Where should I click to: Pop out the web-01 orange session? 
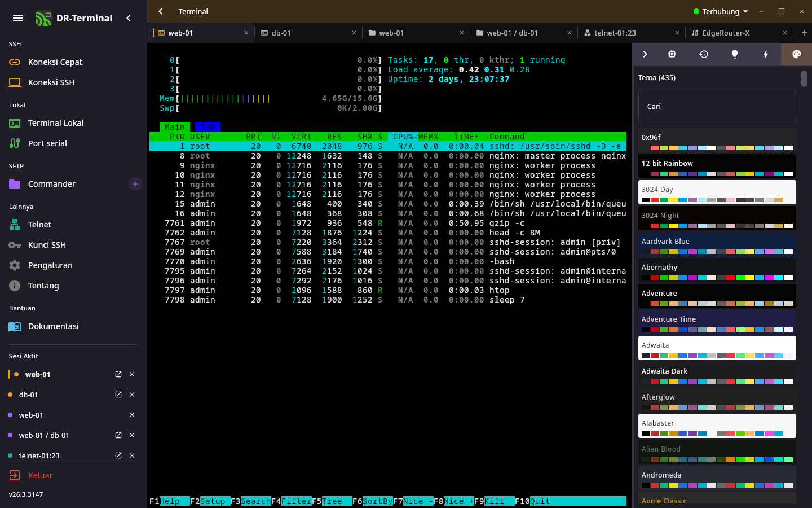(118, 374)
